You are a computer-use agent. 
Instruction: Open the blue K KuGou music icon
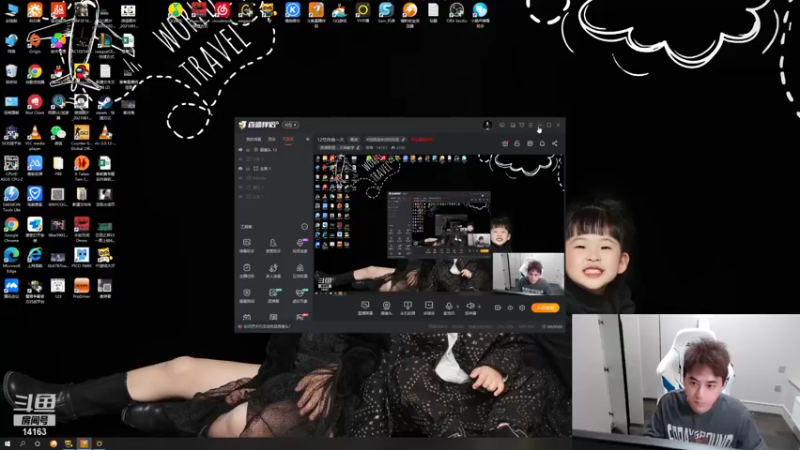tap(292, 13)
